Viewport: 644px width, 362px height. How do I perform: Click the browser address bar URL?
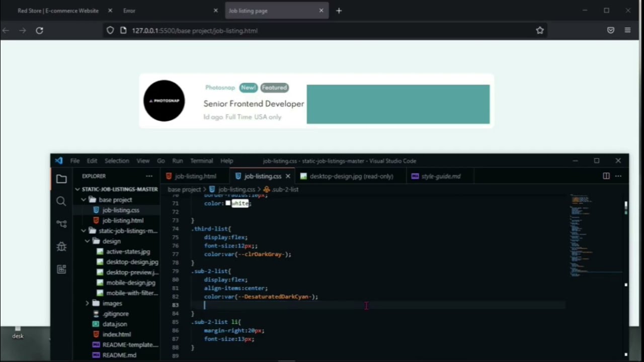point(195,31)
